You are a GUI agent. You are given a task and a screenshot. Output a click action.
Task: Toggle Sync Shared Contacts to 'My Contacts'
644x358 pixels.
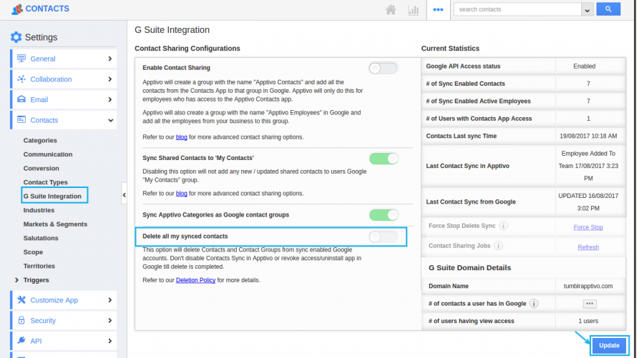pyautogui.click(x=384, y=159)
